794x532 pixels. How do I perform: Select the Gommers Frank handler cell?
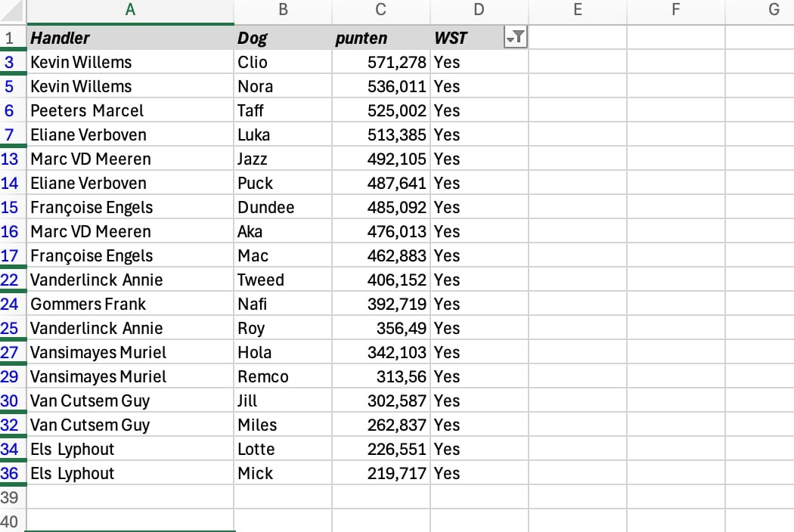[x=130, y=304]
